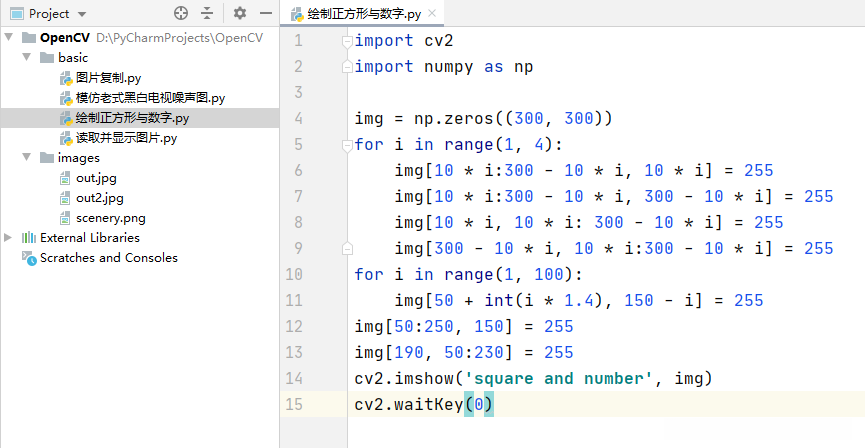The image size is (865, 448).
Task: Collapse the OpenCV project root
Action: click(9, 38)
